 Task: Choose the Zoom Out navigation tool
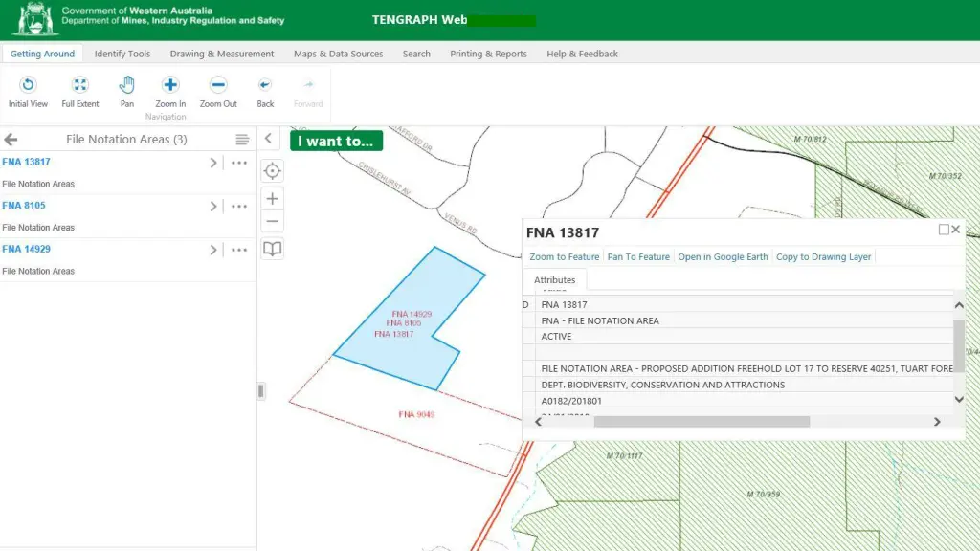[218, 92]
